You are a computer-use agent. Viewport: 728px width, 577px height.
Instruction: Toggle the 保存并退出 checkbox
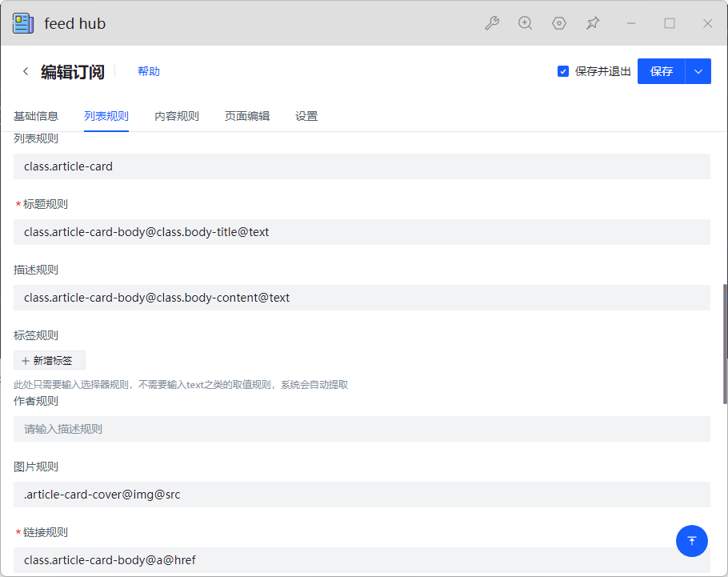point(562,71)
